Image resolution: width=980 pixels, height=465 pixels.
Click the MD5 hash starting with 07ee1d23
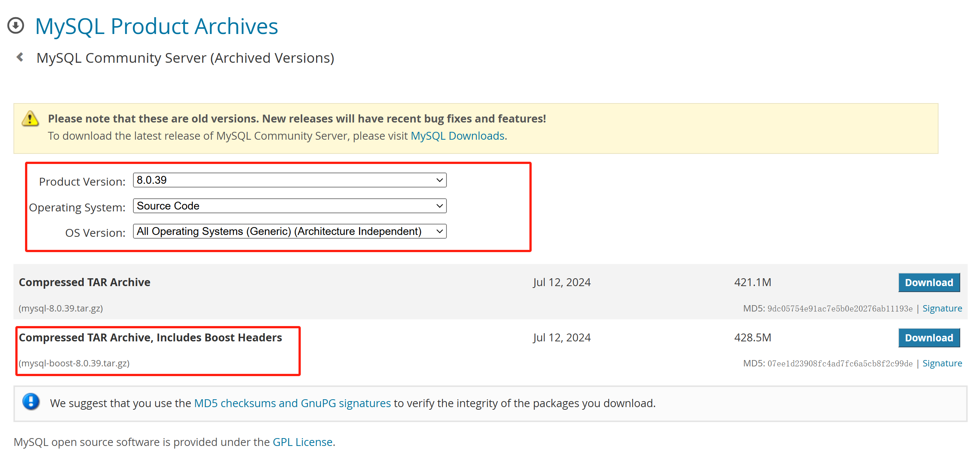tap(840, 364)
